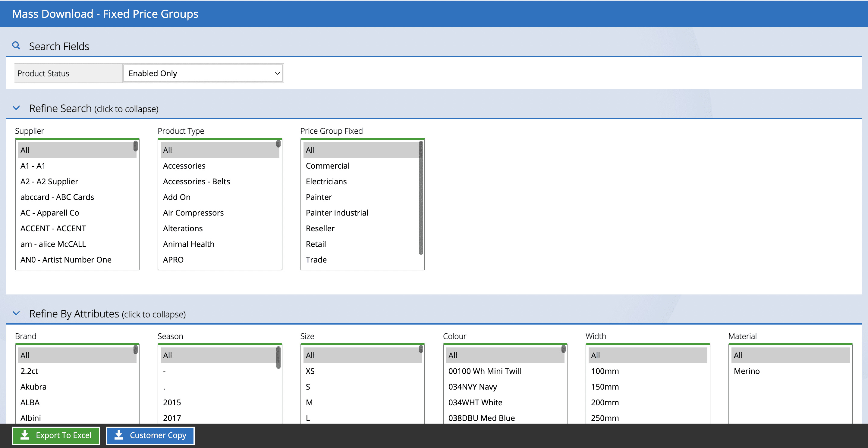
Task: Select All in Season list
Action: [x=220, y=355]
